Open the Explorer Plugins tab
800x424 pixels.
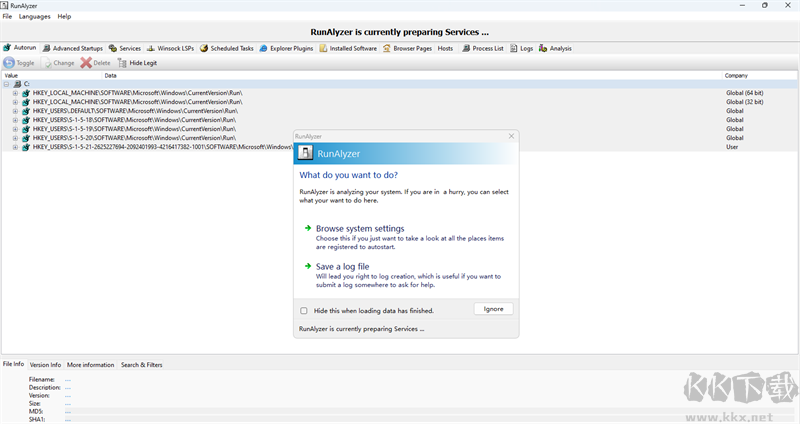point(286,48)
